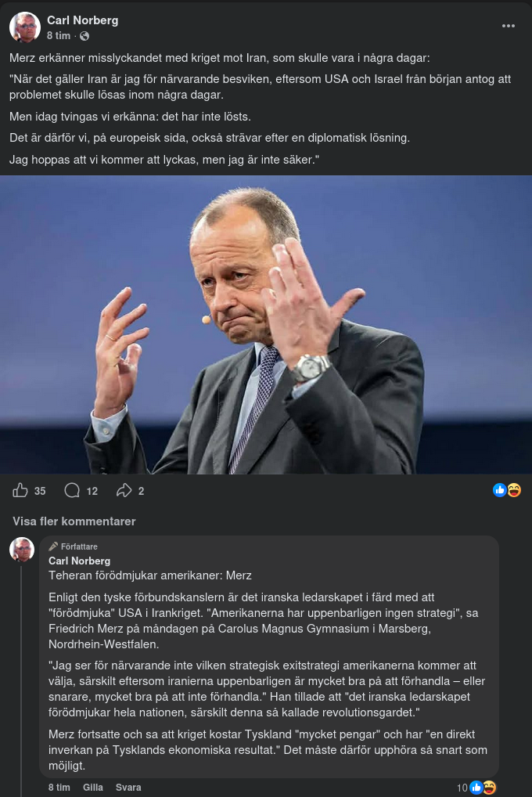Expand with "Visa fler kommentarer"
This screenshot has height=797, width=532.
tap(74, 521)
